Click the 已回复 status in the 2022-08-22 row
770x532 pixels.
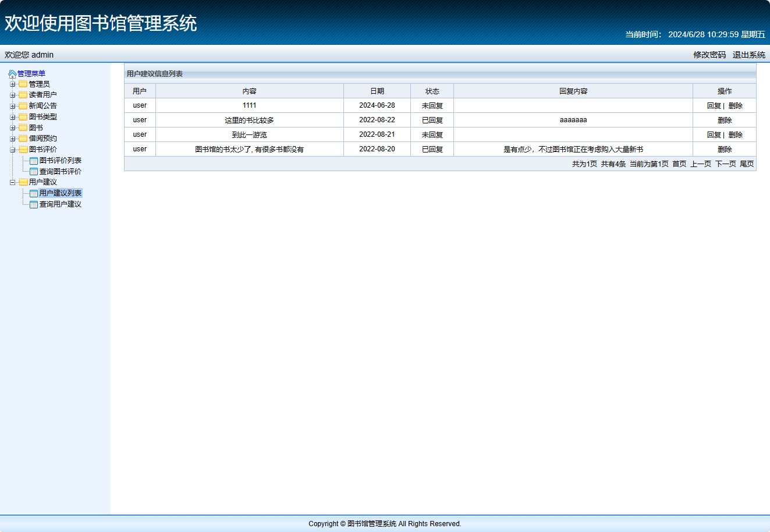(432, 120)
